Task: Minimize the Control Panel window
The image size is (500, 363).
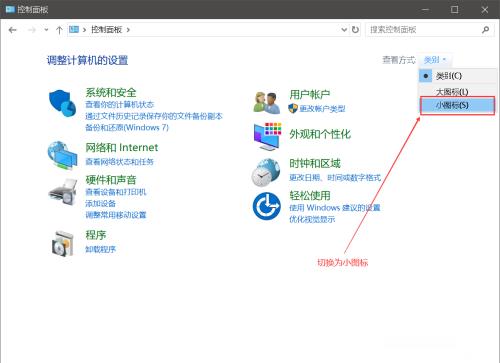Action: tap(425, 10)
